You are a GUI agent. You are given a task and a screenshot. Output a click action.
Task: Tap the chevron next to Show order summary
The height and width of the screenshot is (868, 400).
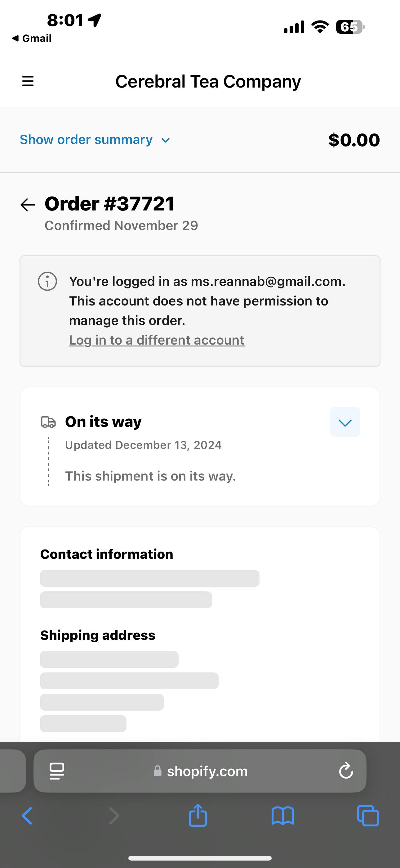coord(166,140)
